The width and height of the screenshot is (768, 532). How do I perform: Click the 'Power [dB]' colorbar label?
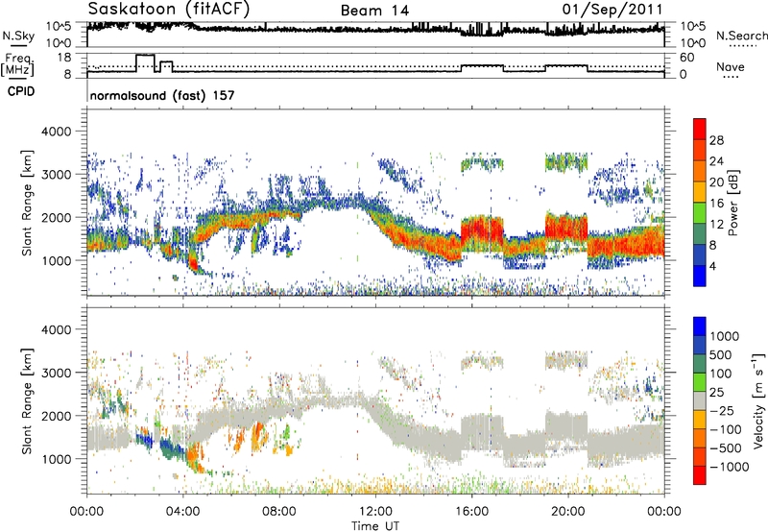coord(733,203)
